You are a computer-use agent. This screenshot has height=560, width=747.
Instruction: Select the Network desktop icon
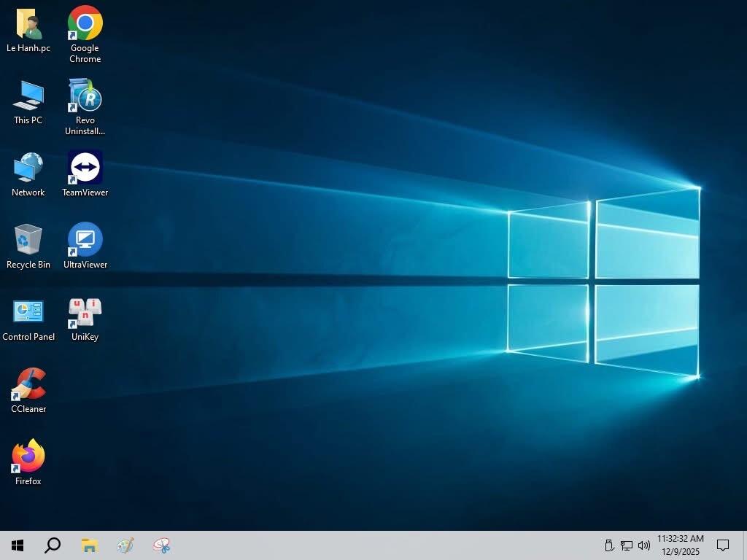[28, 168]
